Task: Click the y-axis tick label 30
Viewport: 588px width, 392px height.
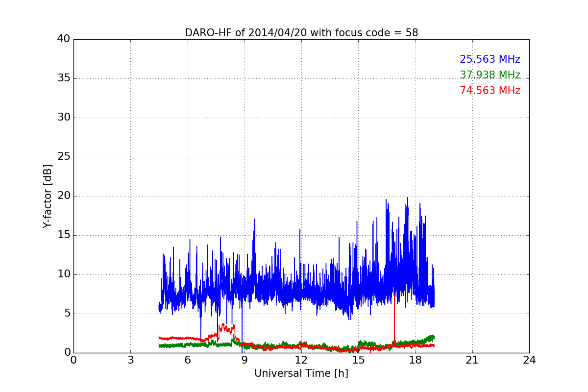Action: point(64,118)
